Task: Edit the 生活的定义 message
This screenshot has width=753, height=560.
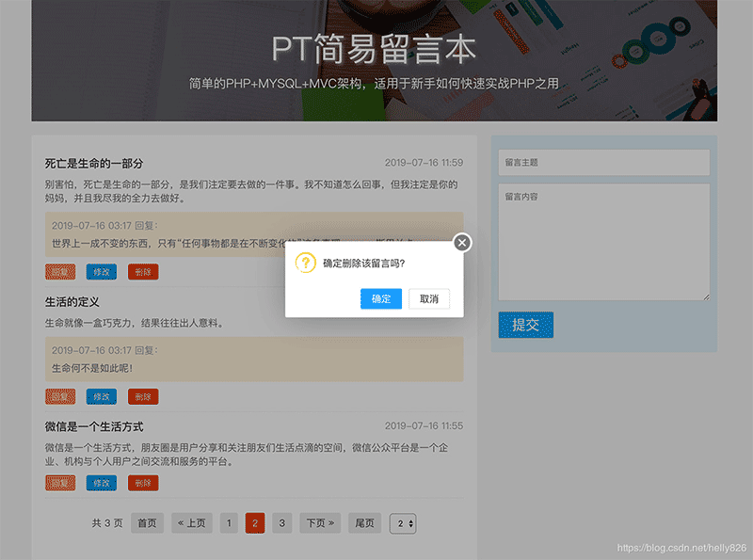Action: pos(102,397)
